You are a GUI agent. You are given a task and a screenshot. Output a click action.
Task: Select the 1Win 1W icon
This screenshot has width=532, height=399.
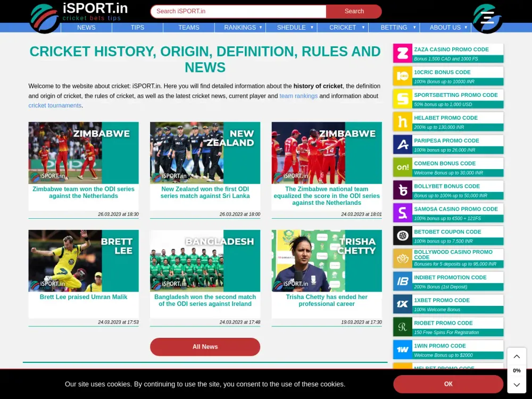(403, 349)
